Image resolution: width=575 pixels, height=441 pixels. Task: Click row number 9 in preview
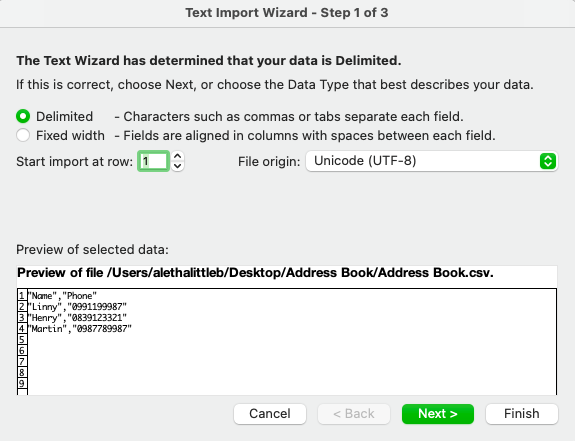(x=22, y=383)
